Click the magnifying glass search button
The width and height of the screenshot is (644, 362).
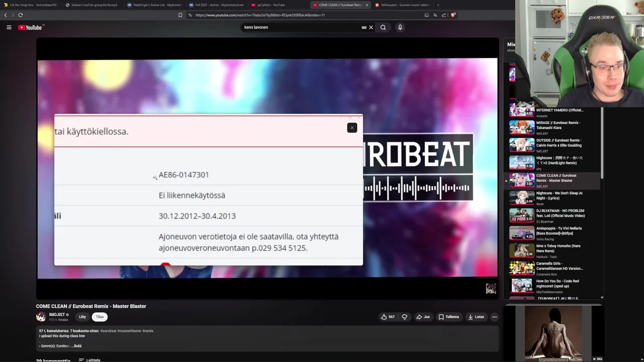click(x=383, y=28)
